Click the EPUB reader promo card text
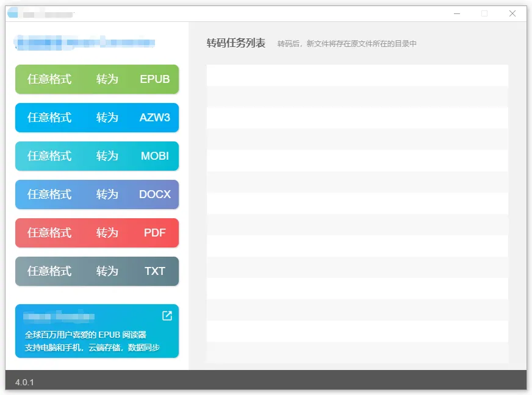The image size is (532, 395). [x=92, y=341]
